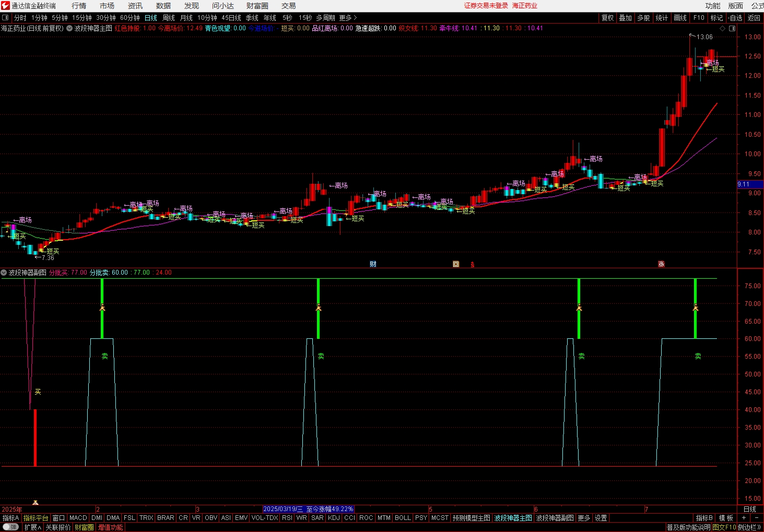This screenshot has width=764, height=532.
Task: Switch to the 季线 period
Action: click(252, 18)
